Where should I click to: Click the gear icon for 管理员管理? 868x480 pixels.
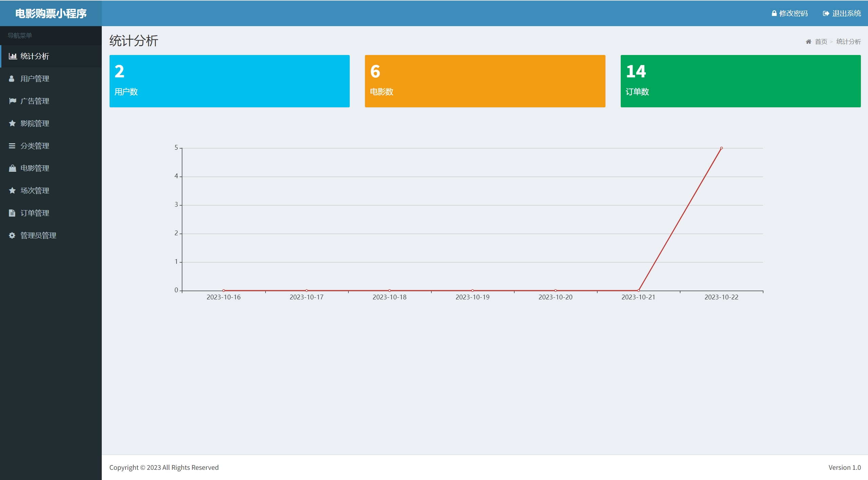[x=12, y=235]
